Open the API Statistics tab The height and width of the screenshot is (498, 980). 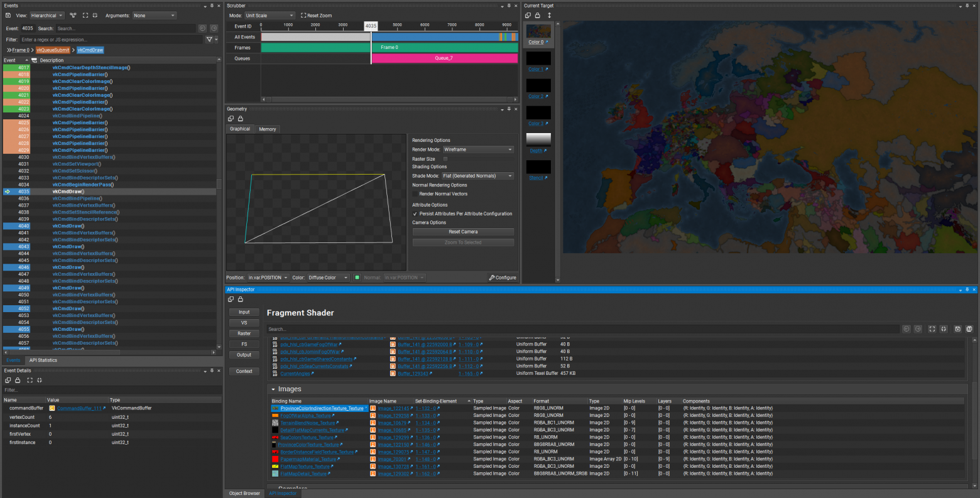click(x=43, y=360)
